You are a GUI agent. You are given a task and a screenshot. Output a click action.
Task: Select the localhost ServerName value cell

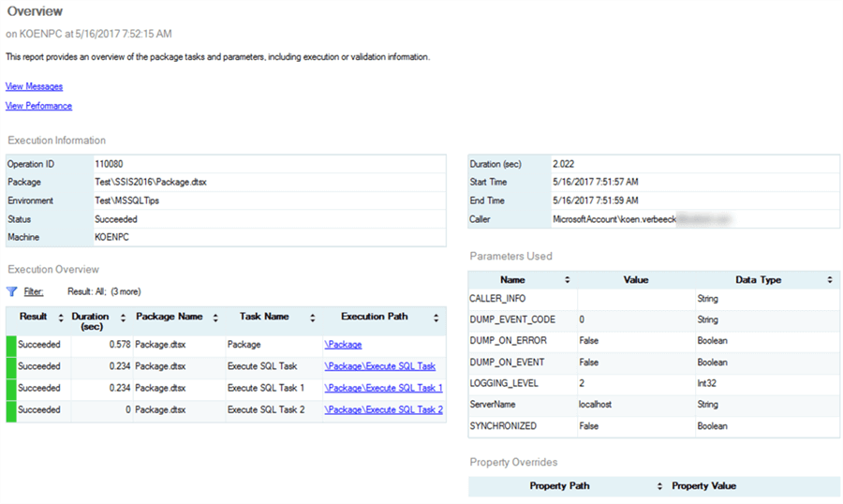(597, 405)
